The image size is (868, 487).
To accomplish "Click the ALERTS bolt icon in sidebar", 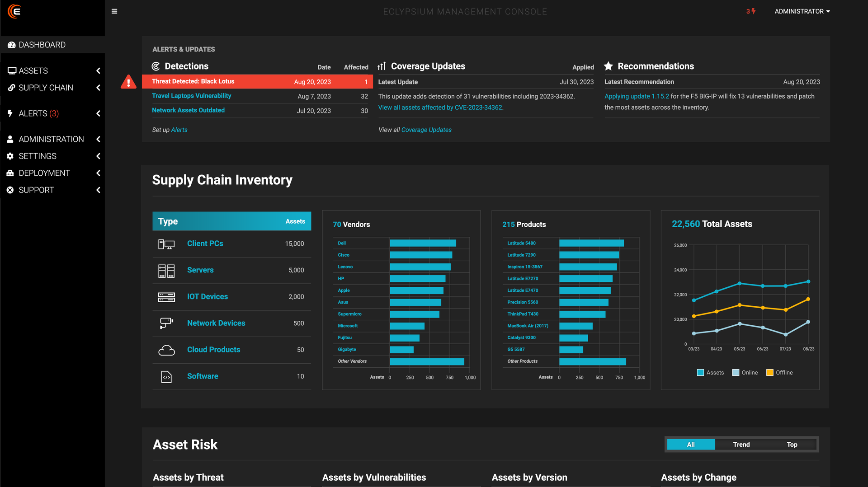I will tap(10, 113).
